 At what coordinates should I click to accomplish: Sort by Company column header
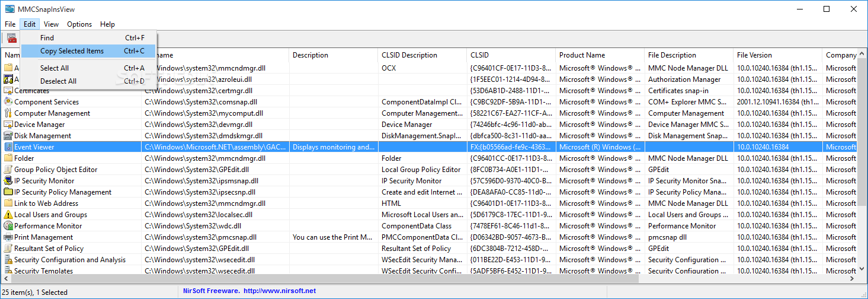pos(840,55)
